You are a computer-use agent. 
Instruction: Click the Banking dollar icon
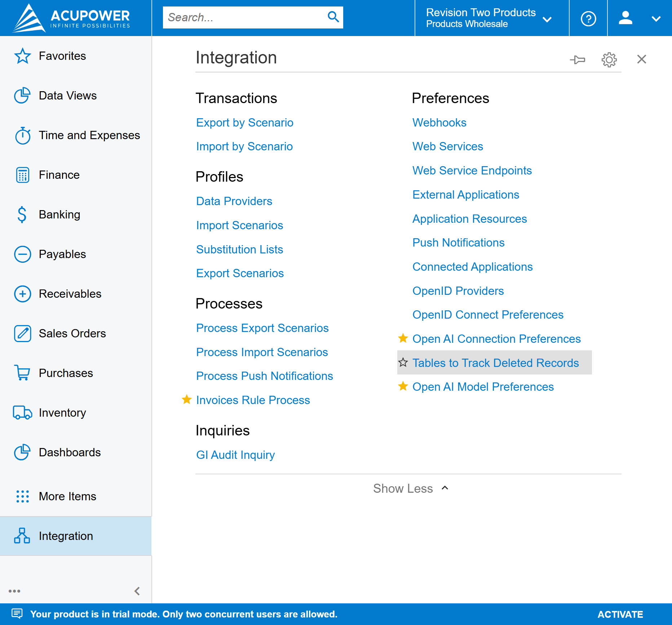[22, 214]
